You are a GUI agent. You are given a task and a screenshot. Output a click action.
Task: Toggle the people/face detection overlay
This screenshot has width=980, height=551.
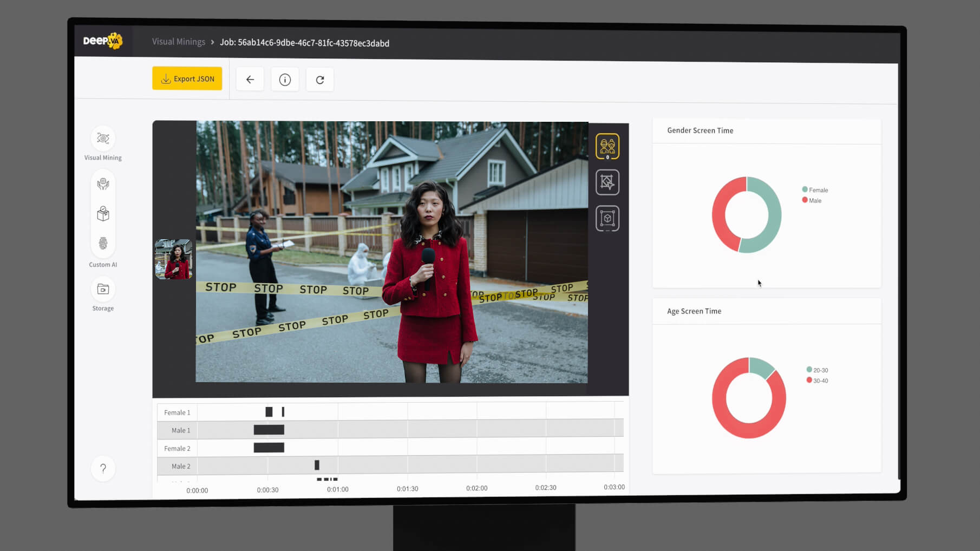607,147
